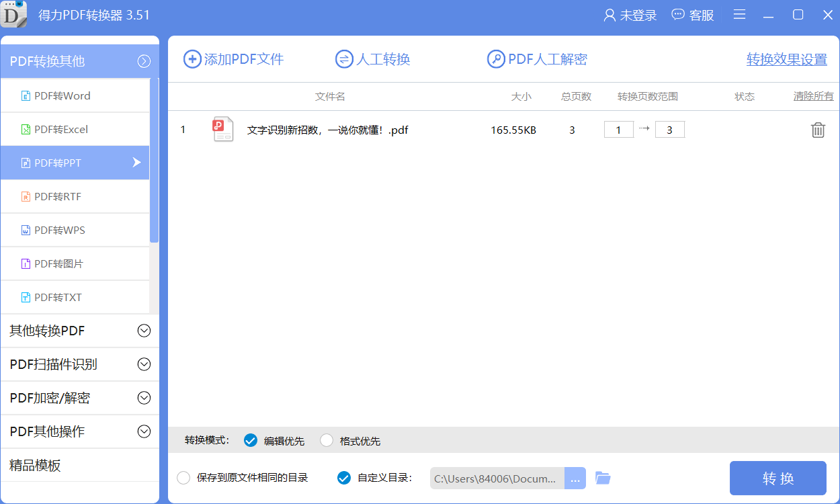Browse output directory with ... button
Image resolution: width=840 pixels, height=504 pixels.
tap(575, 478)
